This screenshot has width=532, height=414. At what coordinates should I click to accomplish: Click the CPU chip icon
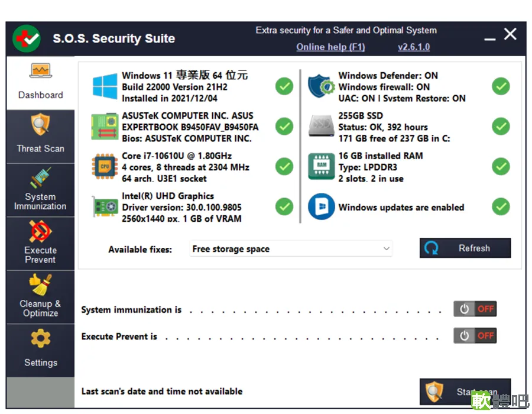pos(105,167)
